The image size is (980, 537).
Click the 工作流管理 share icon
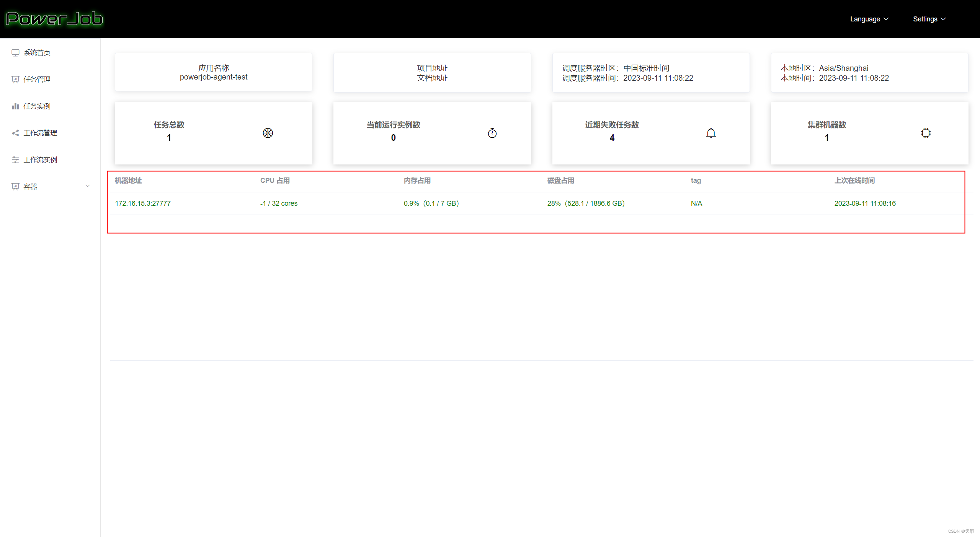(15, 133)
